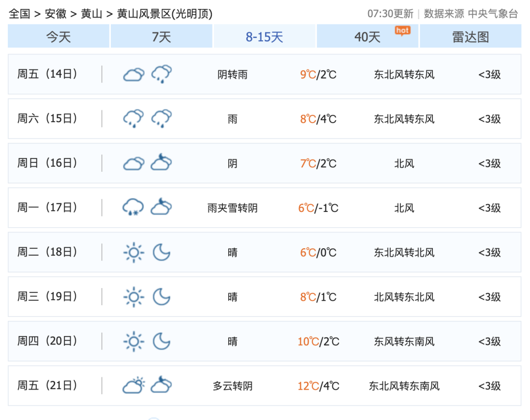This screenshot has width=530, height=420.
Task: Click the sunny icon for Tuesday 18日
Action: pyautogui.click(x=133, y=252)
